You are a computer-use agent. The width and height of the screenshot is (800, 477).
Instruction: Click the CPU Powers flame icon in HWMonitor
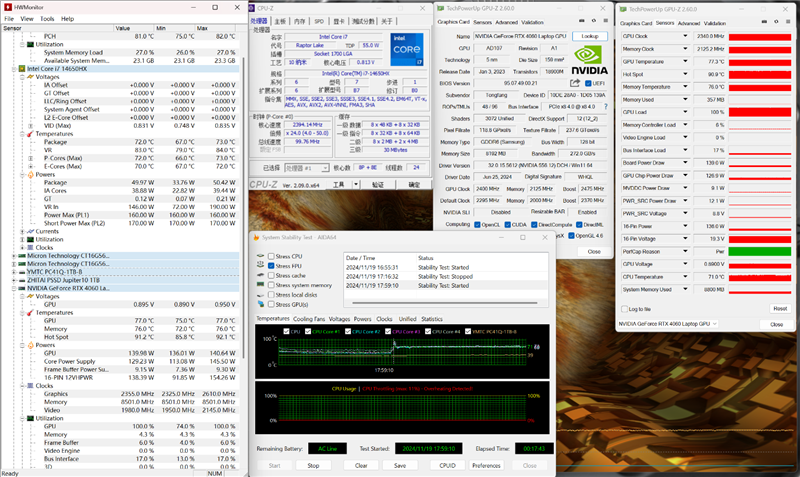[30, 174]
